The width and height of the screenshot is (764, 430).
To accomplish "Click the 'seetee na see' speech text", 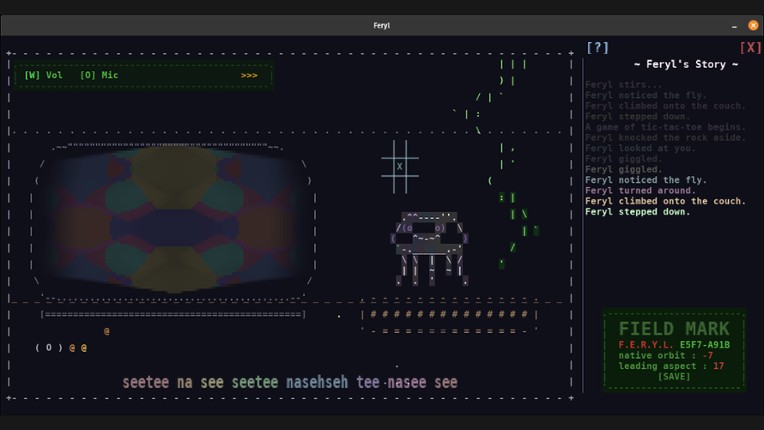I will [x=290, y=382].
